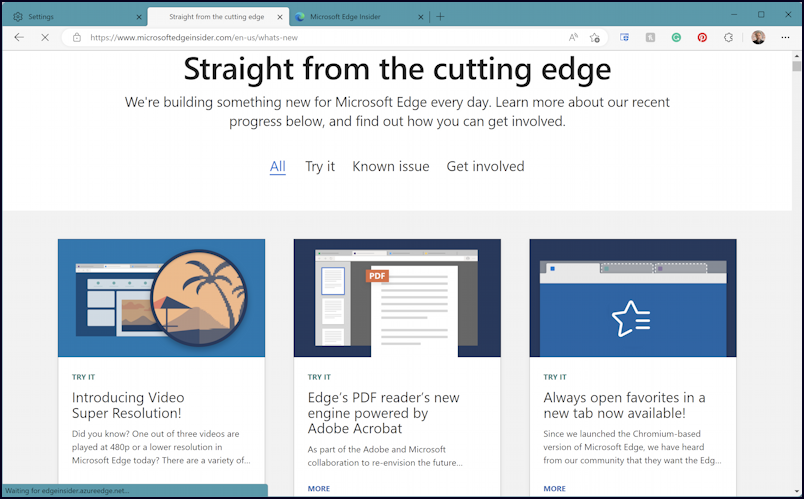Click the Pinterest extension icon
Screen dimensions: 804x499
tap(702, 37)
